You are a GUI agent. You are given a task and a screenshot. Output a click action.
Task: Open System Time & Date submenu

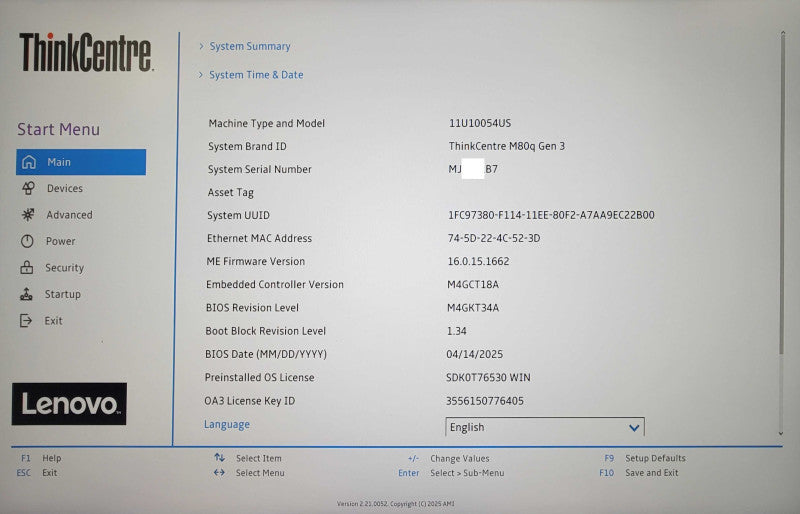point(256,75)
